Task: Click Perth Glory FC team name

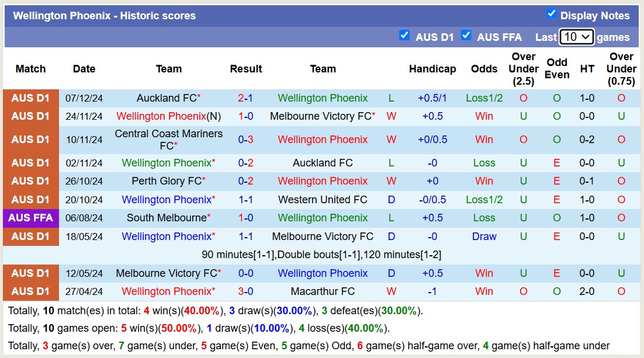Action: (165, 181)
